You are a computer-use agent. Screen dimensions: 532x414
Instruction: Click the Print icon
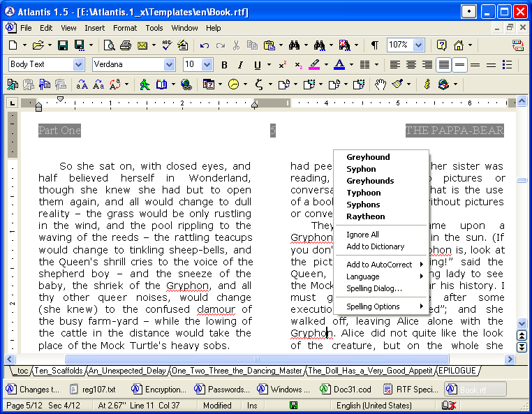126,45
